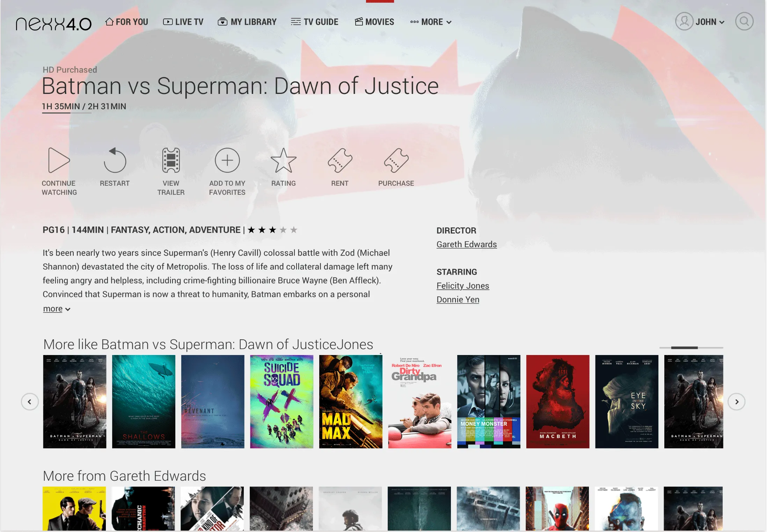Open Eye in the Sky poster

(x=627, y=401)
